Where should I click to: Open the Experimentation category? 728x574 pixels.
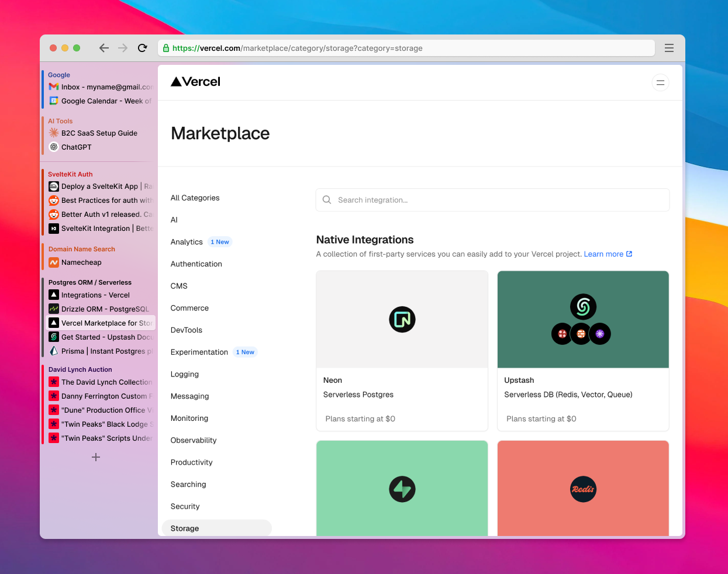pos(199,352)
